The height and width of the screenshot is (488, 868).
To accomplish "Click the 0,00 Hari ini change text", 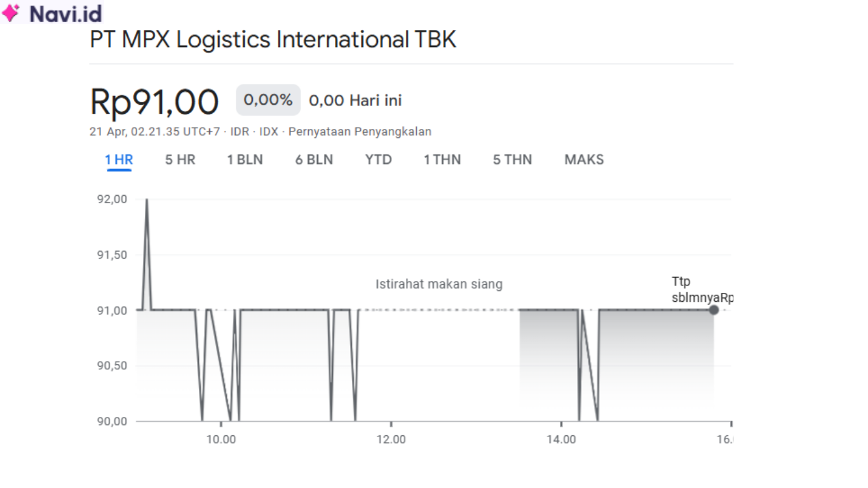I will (355, 100).
